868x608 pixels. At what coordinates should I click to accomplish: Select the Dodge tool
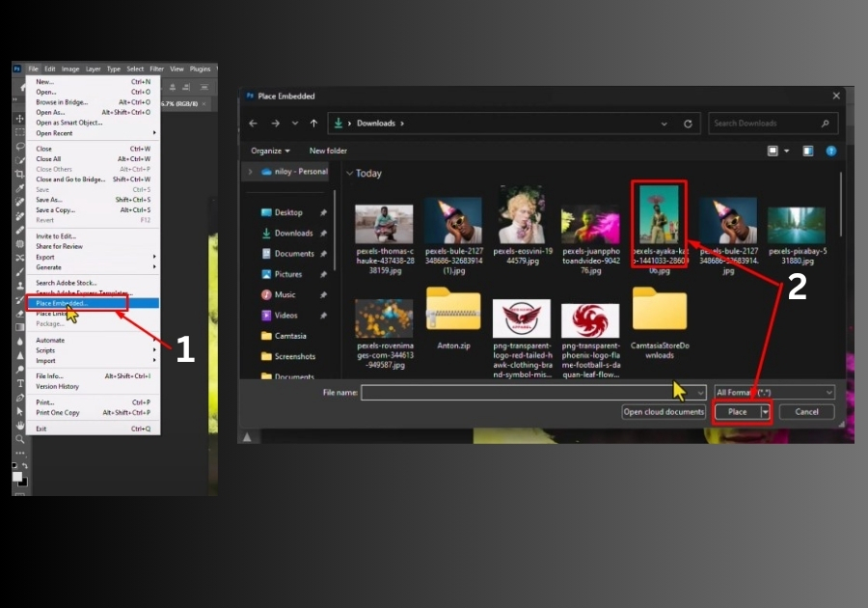(20, 370)
